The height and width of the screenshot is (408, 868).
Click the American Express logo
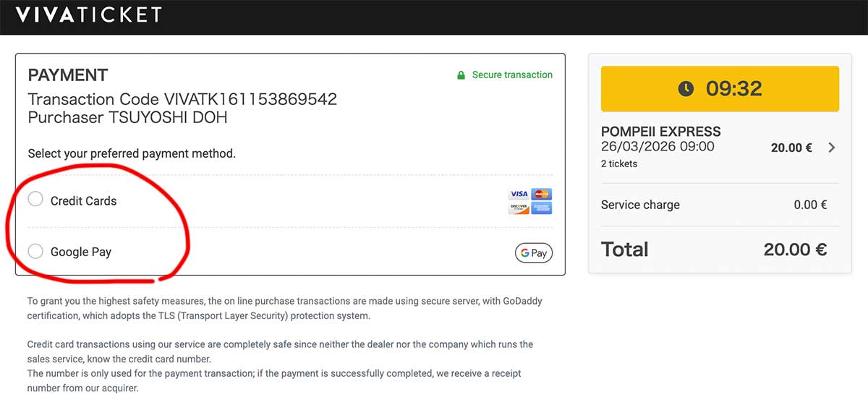point(542,208)
